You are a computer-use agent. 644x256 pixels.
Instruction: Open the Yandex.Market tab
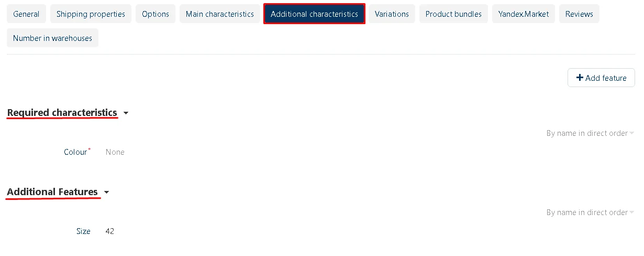524,14
